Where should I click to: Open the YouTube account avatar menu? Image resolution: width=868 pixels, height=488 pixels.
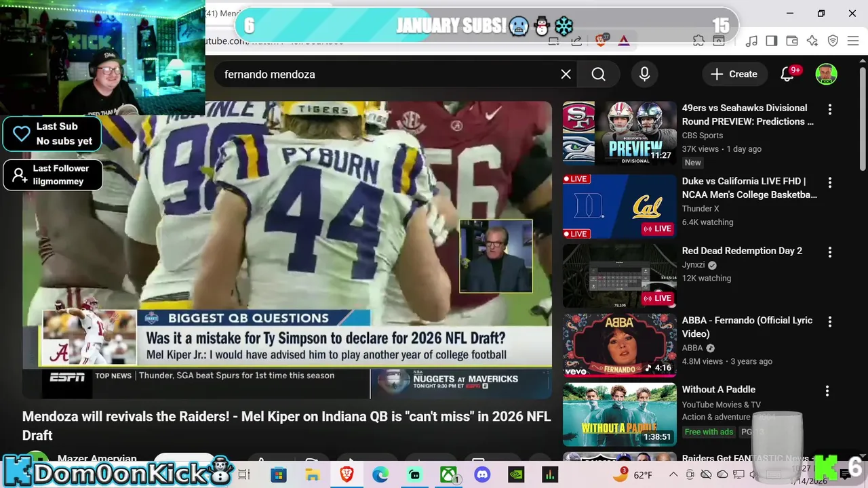826,75
